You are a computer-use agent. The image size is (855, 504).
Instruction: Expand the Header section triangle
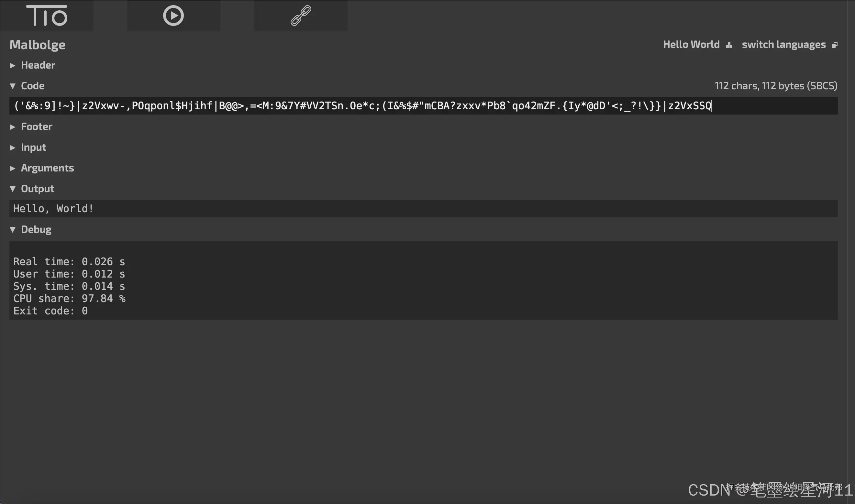point(13,66)
